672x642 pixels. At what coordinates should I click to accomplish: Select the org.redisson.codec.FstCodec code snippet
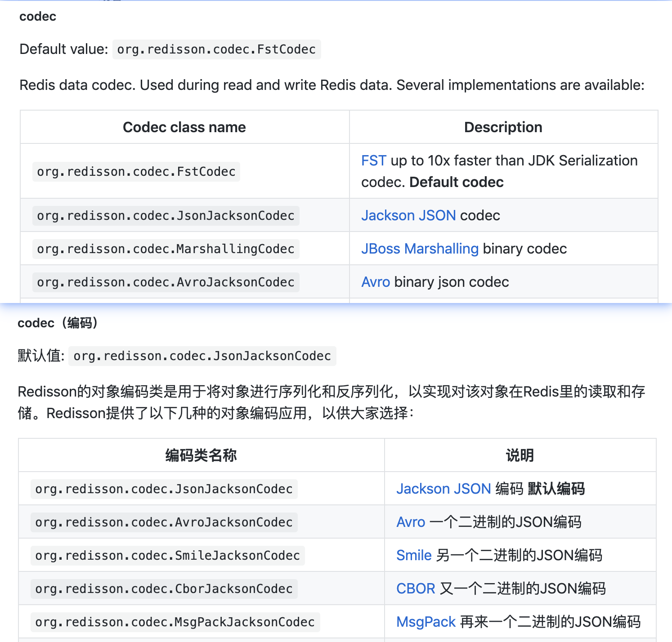[x=135, y=171]
